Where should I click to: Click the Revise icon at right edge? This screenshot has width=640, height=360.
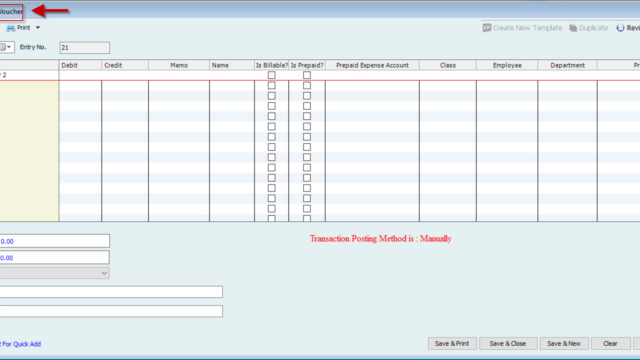pos(620,28)
